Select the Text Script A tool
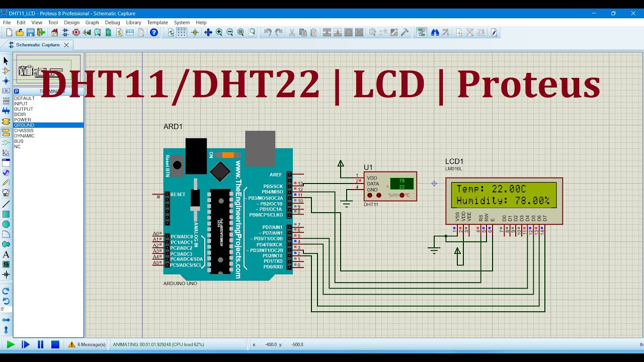The height and width of the screenshot is (362, 644). [6, 254]
